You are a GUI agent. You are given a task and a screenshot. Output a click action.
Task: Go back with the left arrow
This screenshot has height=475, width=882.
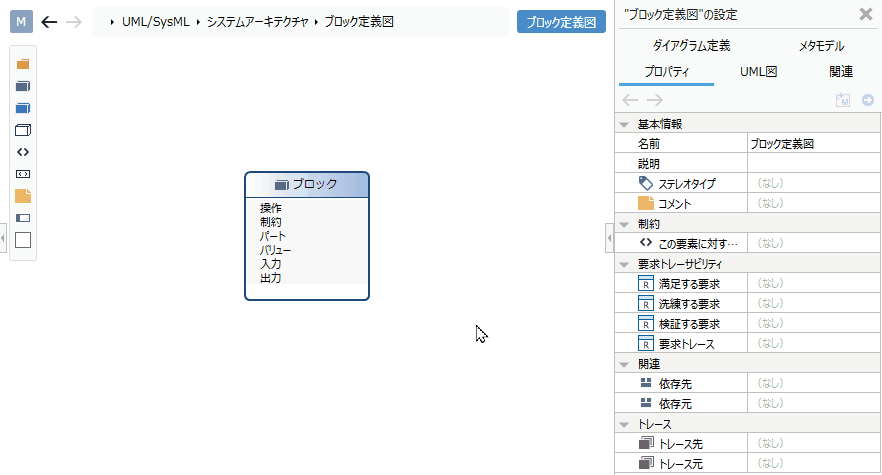[50, 22]
